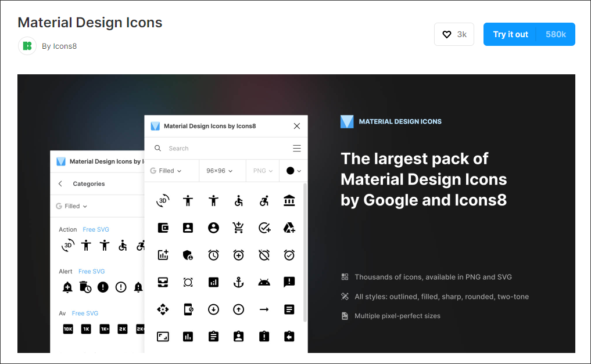591x364 pixels.
Task: Select the add chart icon
Action: pyautogui.click(x=163, y=255)
